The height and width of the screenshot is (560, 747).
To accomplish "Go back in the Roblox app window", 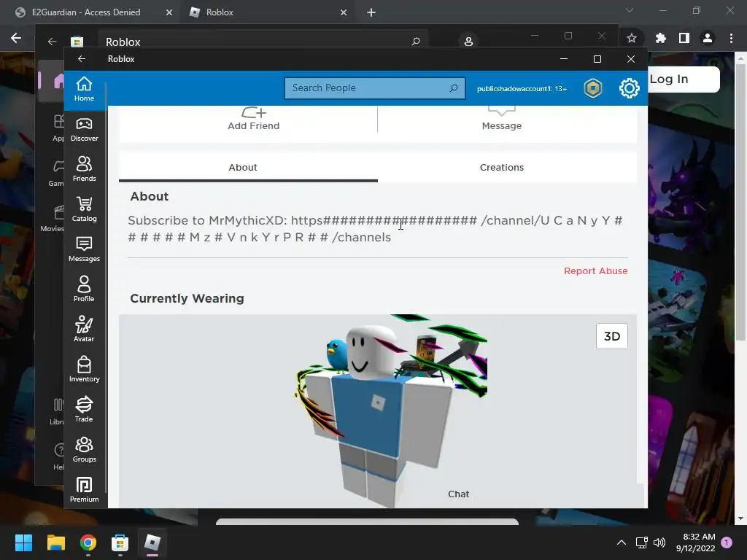I will click(x=82, y=58).
